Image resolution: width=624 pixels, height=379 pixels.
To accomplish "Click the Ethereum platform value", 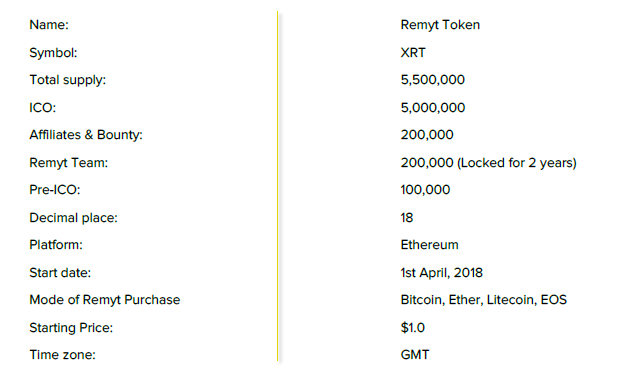I will (x=429, y=244).
